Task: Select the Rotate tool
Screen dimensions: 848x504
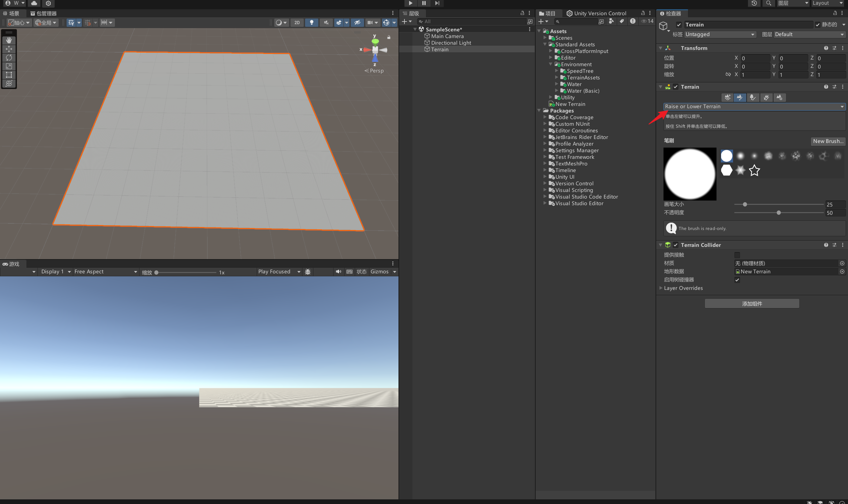Action: pyautogui.click(x=9, y=57)
